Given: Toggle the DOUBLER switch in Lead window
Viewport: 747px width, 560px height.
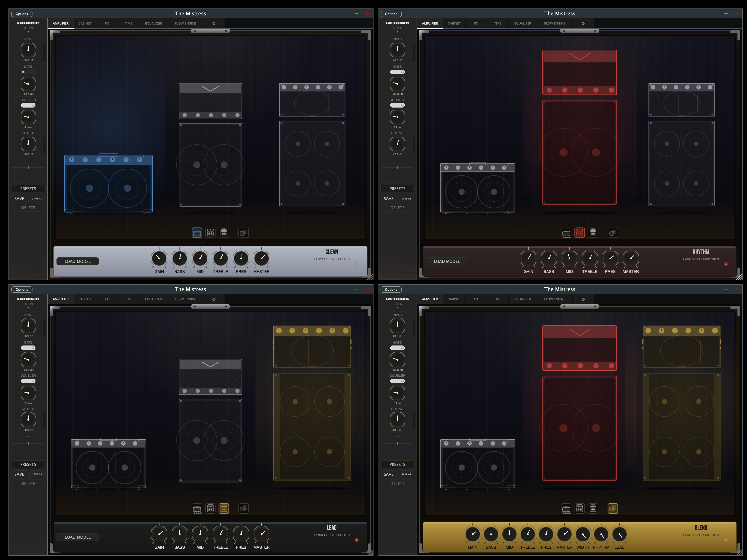Looking at the screenshot, I should [x=28, y=381].
